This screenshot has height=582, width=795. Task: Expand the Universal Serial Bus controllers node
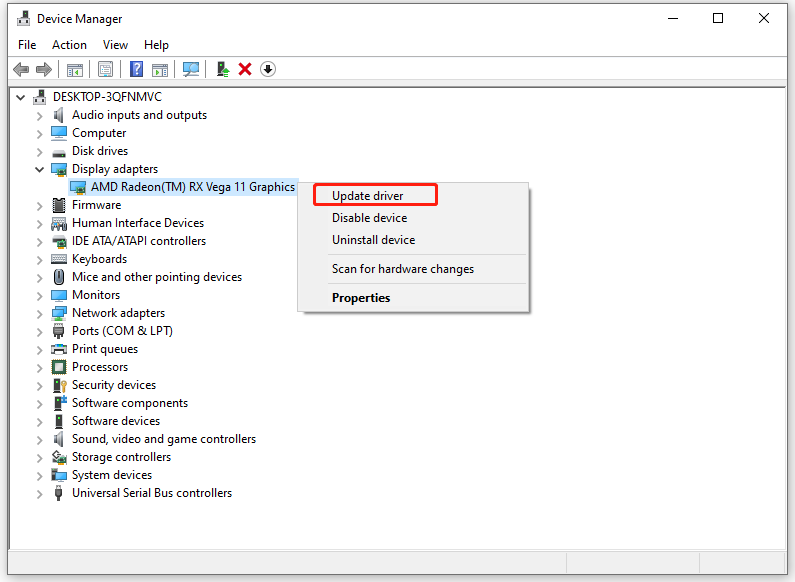pyautogui.click(x=40, y=493)
